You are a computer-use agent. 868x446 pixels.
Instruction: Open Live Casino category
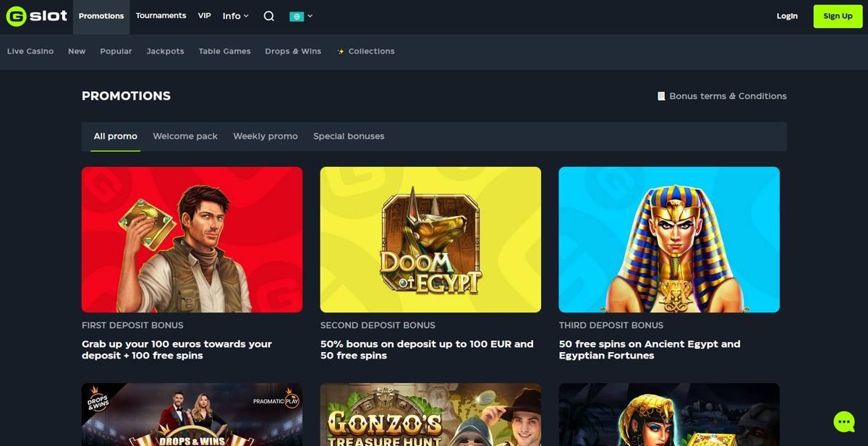(x=30, y=51)
